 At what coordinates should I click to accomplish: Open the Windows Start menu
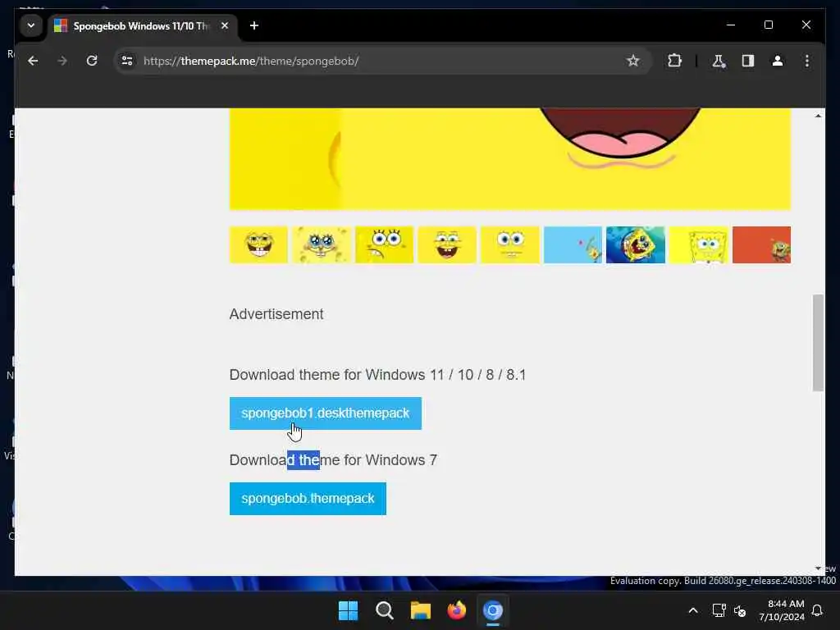tap(348, 610)
